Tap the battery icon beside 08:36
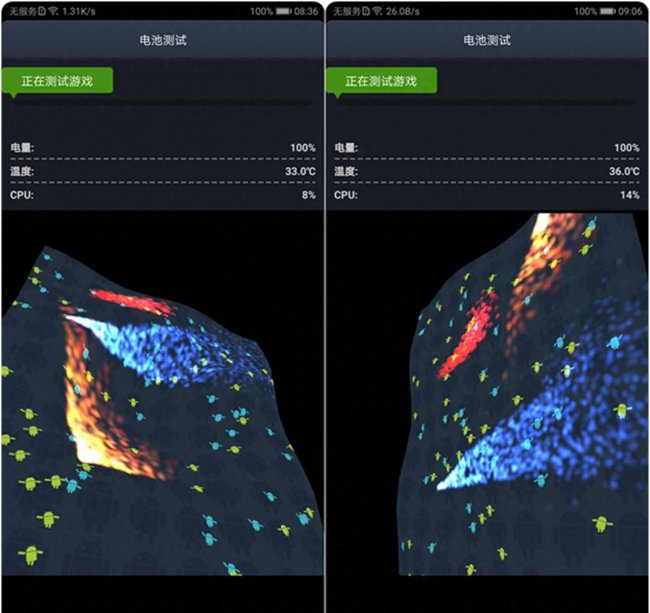Image resolution: width=650 pixels, height=613 pixels. [284, 11]
